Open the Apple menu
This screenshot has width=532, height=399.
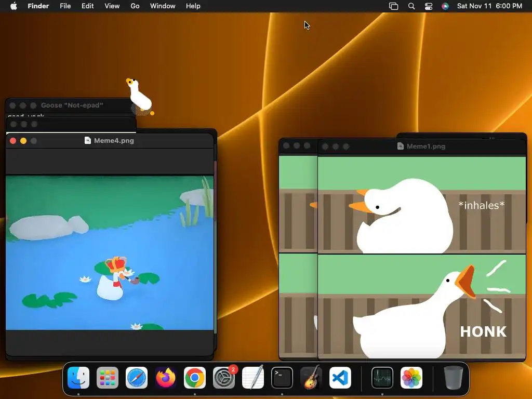pos(14,6)
